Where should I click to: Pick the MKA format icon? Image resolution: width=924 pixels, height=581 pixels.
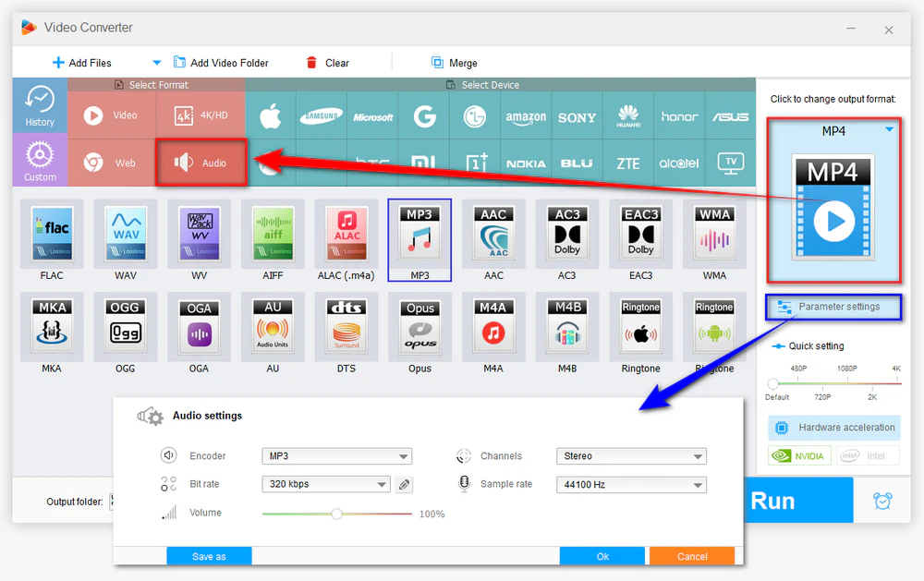coord(52,327)
